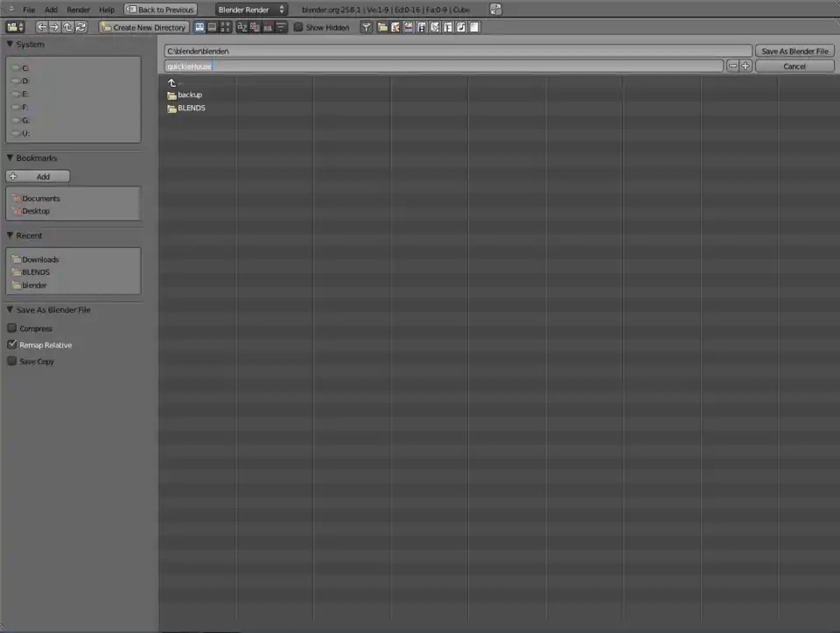Open the Blender Render engine dropdown
The width and height of the screenshot is (840, 633).
click(x=251, y=10)
